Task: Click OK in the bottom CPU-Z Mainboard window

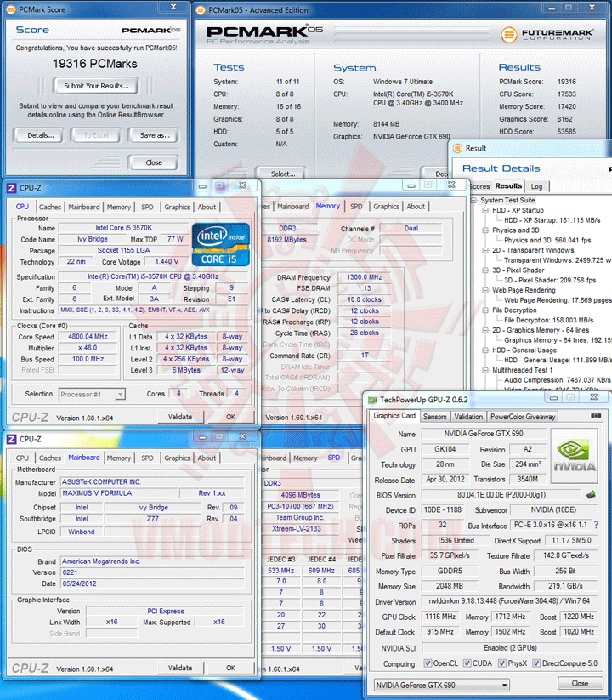Action: click(x=230, y=669)
